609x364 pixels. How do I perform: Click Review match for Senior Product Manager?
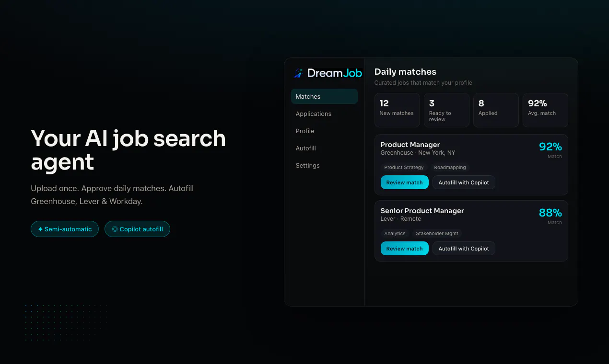(x=404, y=249)
